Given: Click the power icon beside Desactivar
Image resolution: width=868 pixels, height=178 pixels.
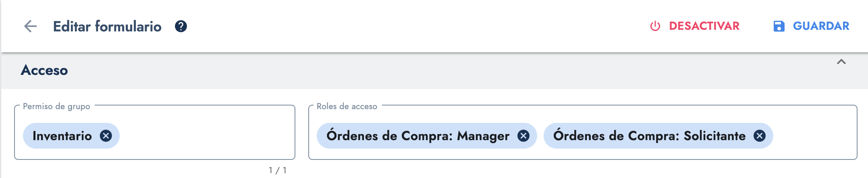Looking at the screenshot, I should (655, 26).
